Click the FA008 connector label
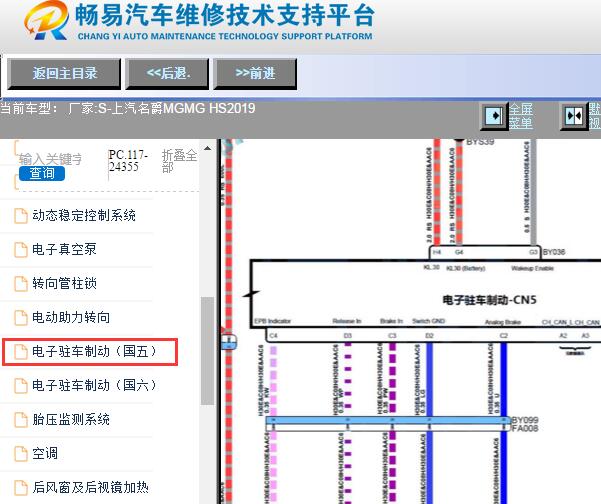 [x=525, y=428]
